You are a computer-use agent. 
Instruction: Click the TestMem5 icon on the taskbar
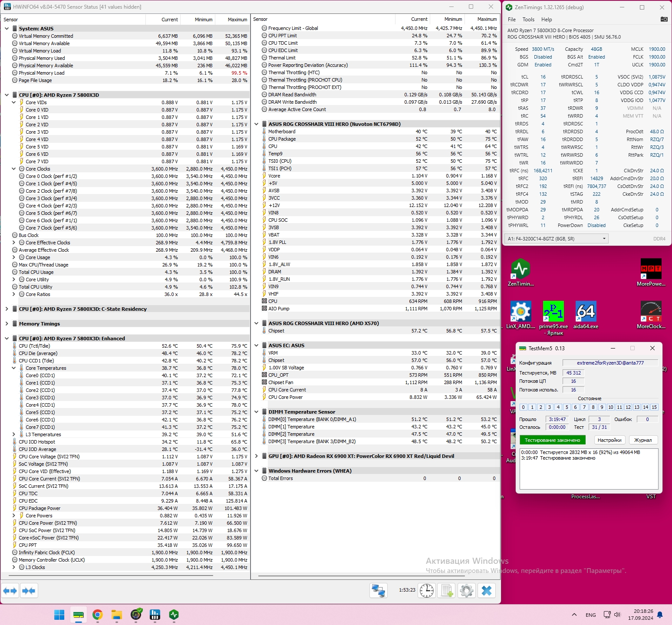point(79,615)
